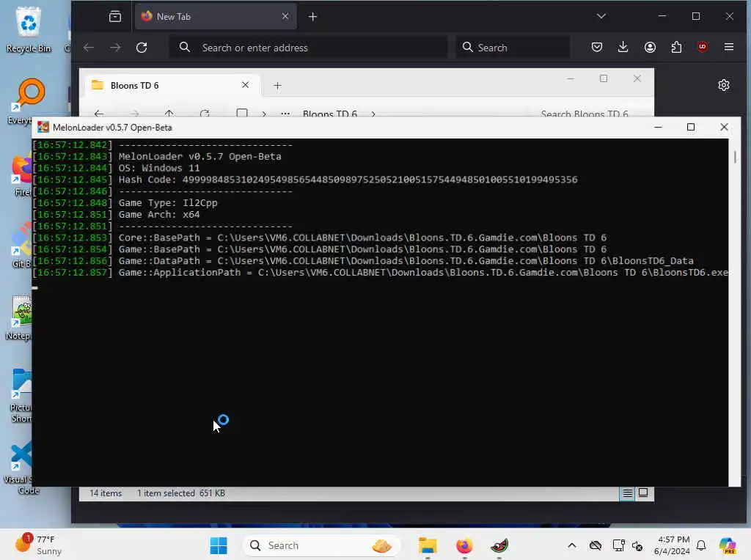Open the MelonLoader taskbar icon
The height and width of the screenshot is (560, 751).
(x=499, y=545)
